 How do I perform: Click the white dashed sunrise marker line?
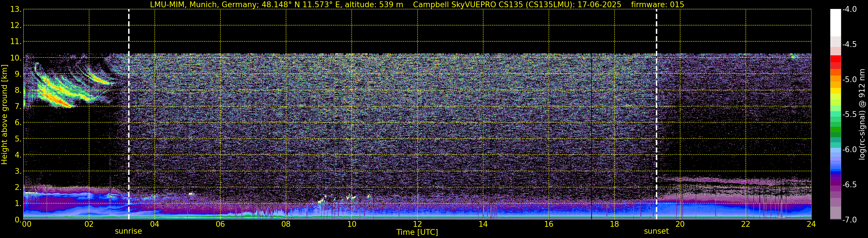point(129,114)
